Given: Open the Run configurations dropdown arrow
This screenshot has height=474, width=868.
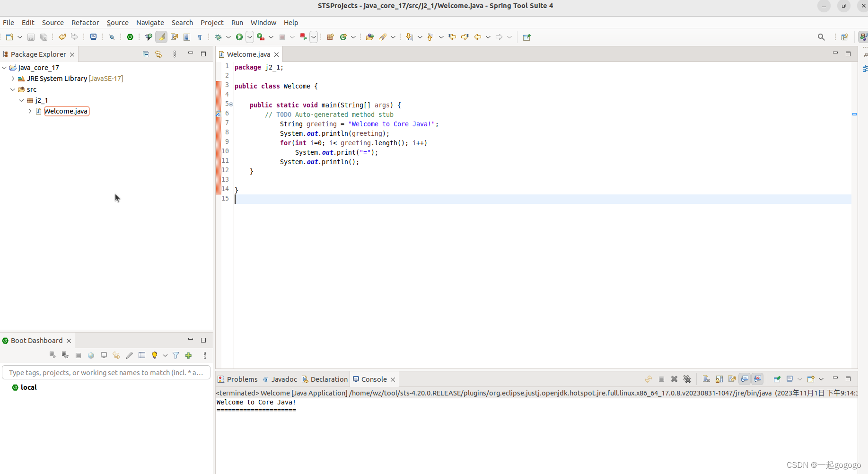Looking at the screenshot, I should pyautogui.click(x=250, y=37).
